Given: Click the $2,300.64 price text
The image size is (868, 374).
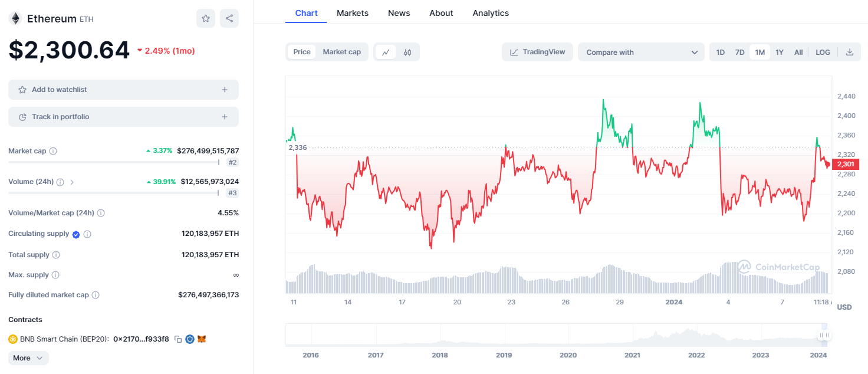Looking at the screenshot, I should tap(69, 50).
